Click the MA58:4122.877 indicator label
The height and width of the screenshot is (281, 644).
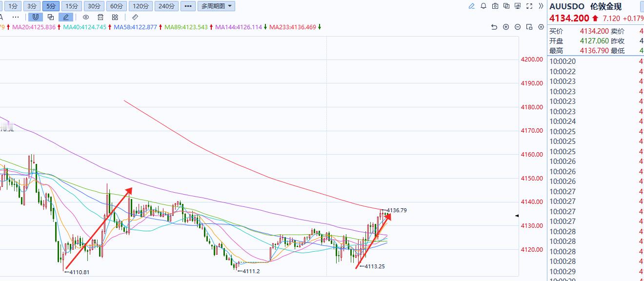(136, 27)
